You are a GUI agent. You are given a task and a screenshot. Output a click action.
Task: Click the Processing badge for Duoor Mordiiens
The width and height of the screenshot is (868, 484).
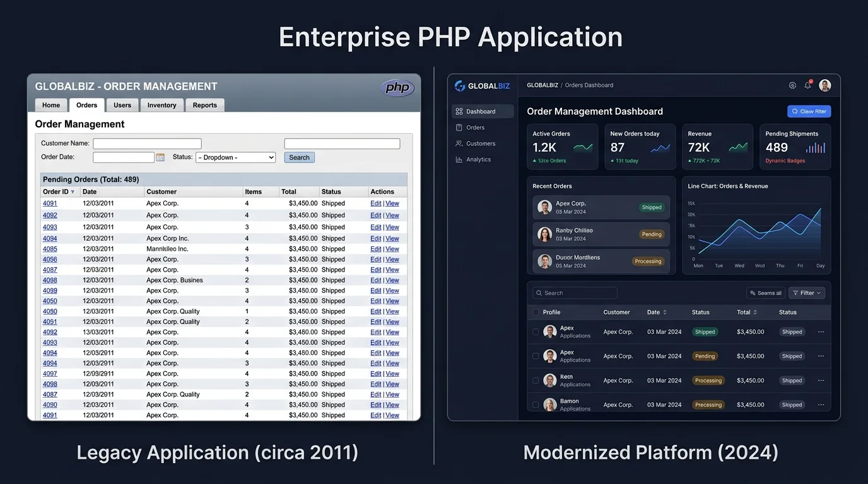coord(648,262)
